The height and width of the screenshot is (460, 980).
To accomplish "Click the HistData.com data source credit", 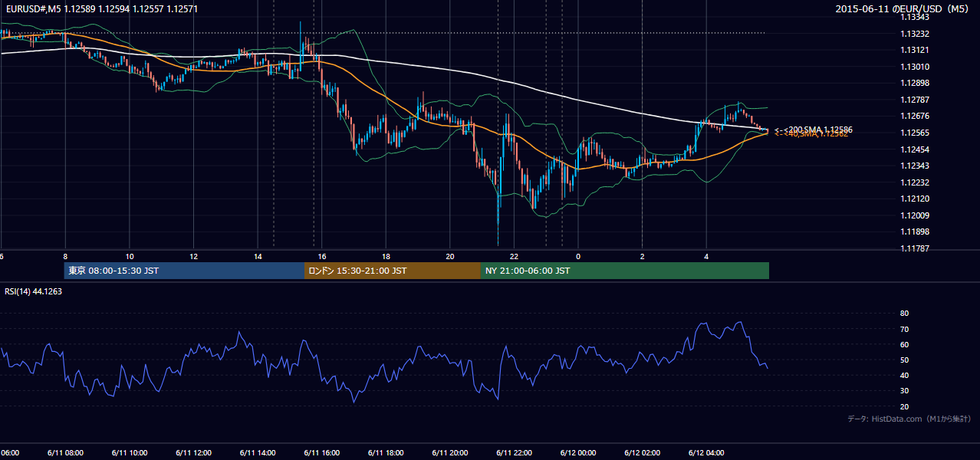I will (909, 419).
